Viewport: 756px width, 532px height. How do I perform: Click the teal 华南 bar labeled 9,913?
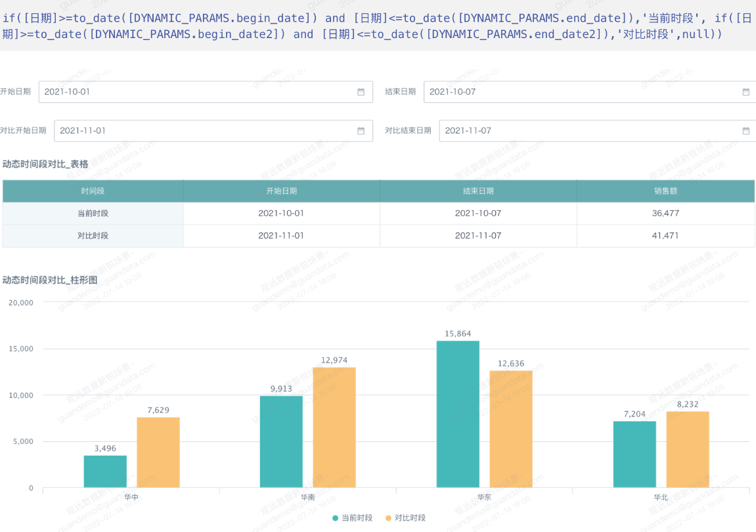click(281, 442)
